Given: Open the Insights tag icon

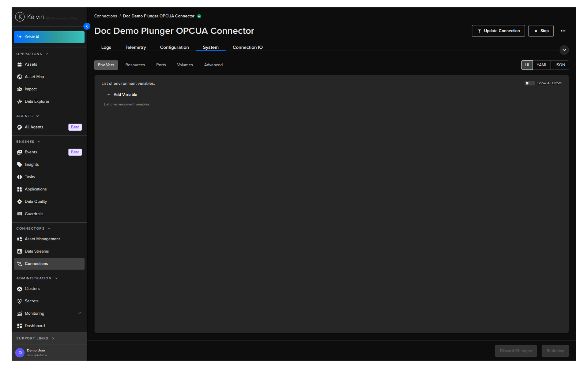Looking at the screenshot, I should click(x=20, y=165).
